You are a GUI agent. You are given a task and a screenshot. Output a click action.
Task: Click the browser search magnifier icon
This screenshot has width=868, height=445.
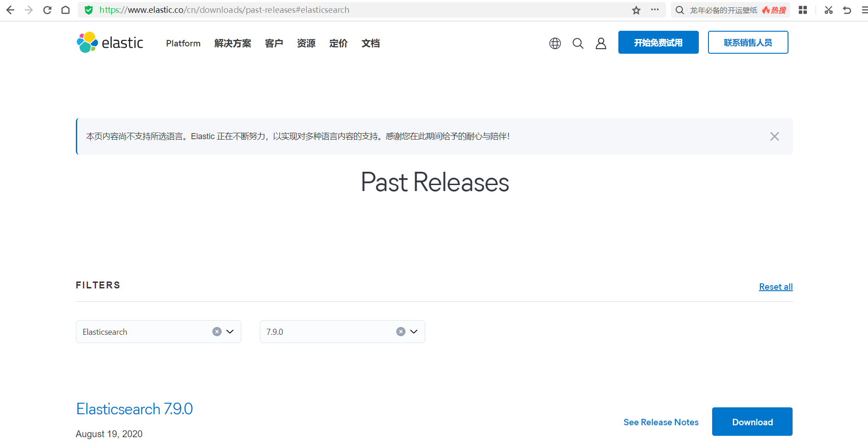[x=680, y=10]
